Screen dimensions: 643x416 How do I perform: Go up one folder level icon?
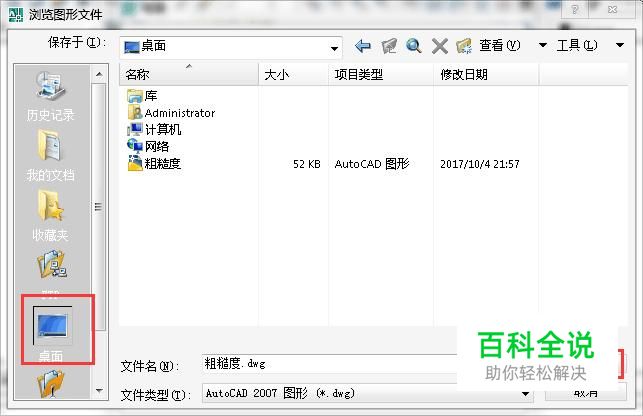[x=389, y=46]
